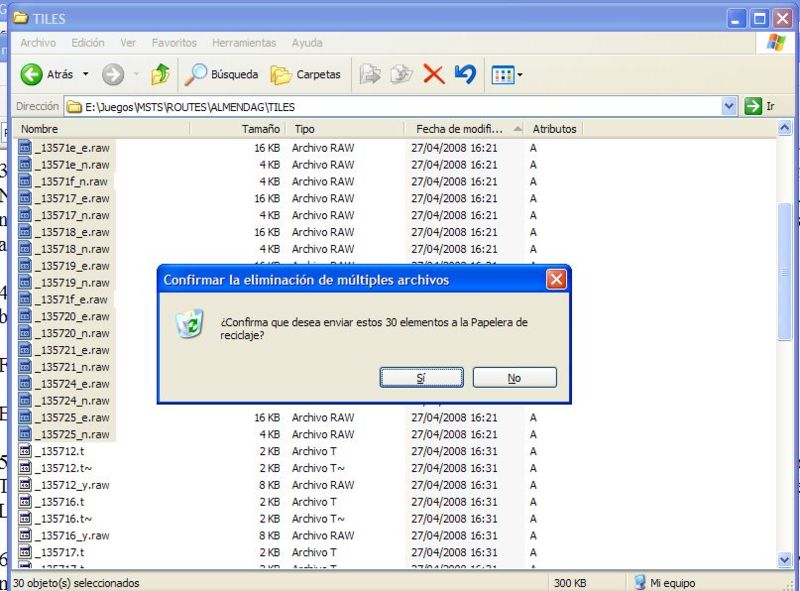
Task: Cancel deletion with the No button
Action: [x=514, y=378]
